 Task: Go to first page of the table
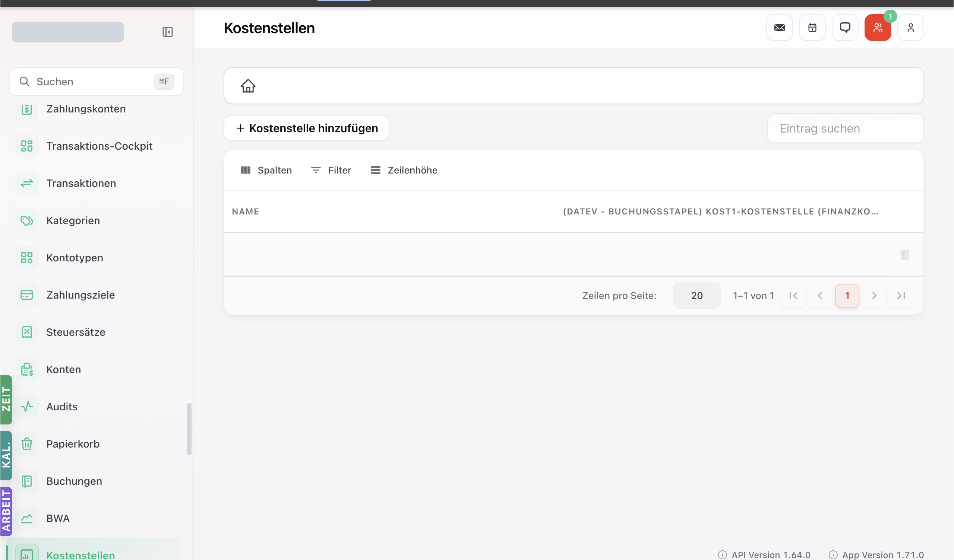tap(793, 296)
